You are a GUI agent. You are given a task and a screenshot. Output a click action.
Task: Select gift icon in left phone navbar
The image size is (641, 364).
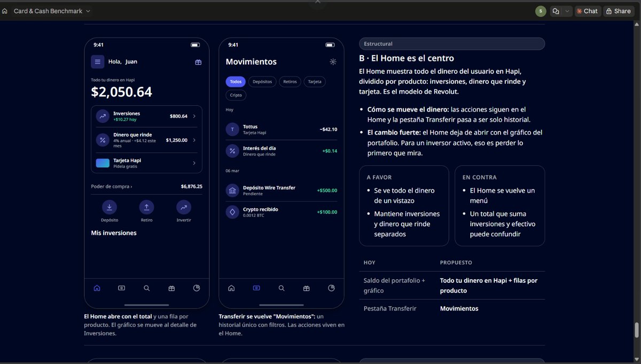pos(171,288)
